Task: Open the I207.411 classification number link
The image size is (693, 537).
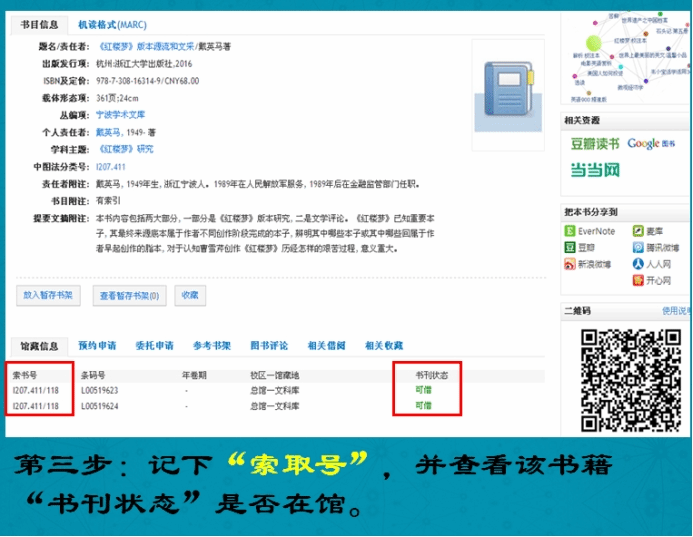Action: [x=110, y=166]
